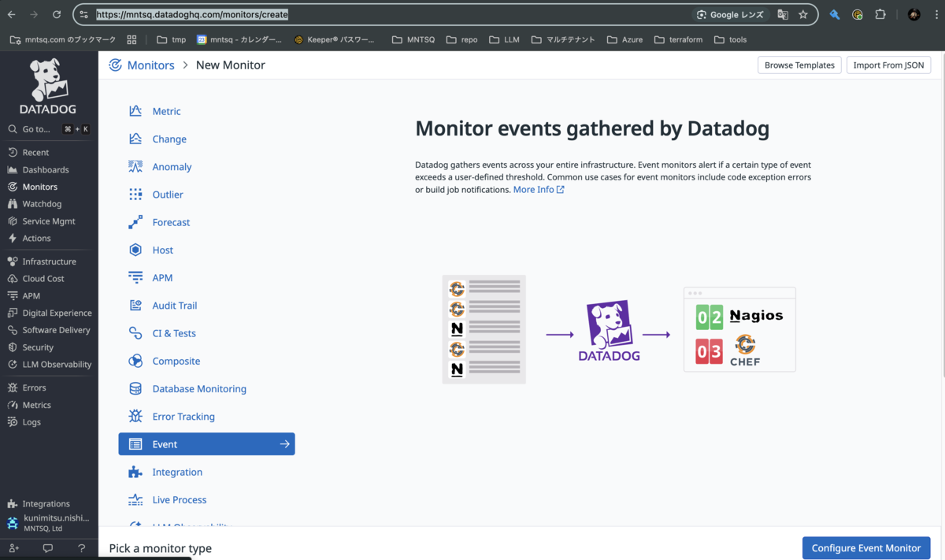This screenshot has height=560, width=945.
Task: Choose the Composite monitor icon
Action: pyautogui.click(x=135, y=361)
